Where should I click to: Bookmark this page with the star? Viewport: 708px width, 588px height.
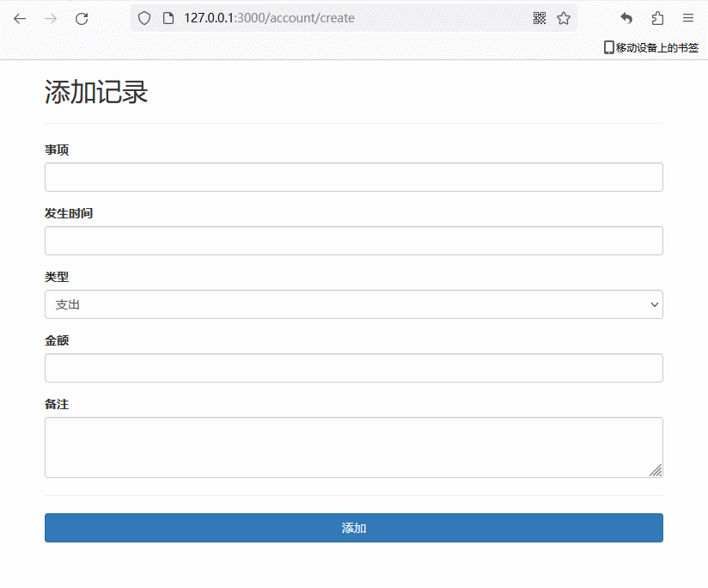tap(564, 18)
